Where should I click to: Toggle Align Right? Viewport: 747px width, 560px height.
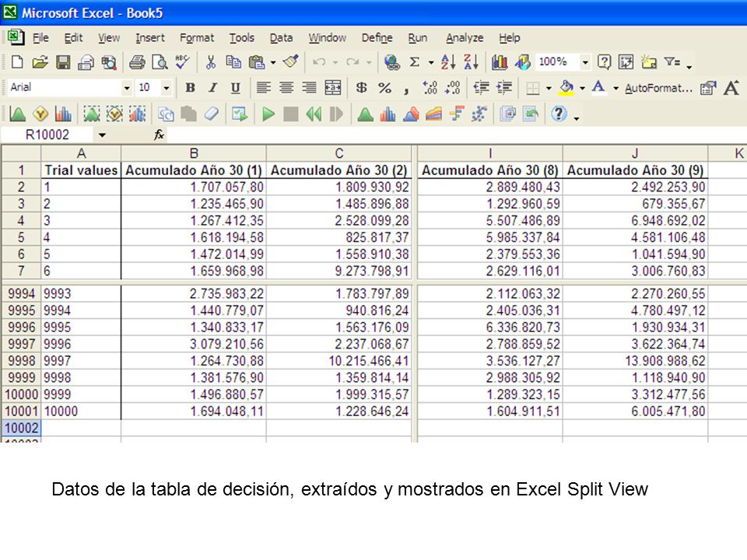(309, 88)
